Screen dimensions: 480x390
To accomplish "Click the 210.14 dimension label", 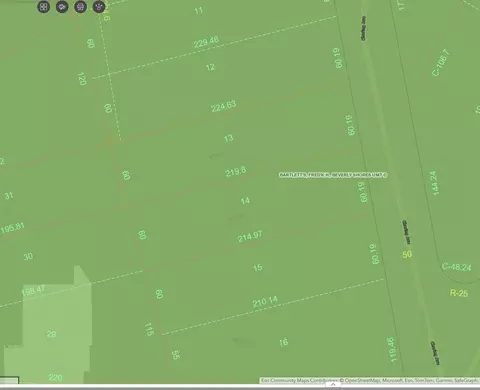I will tap(265, 302).
